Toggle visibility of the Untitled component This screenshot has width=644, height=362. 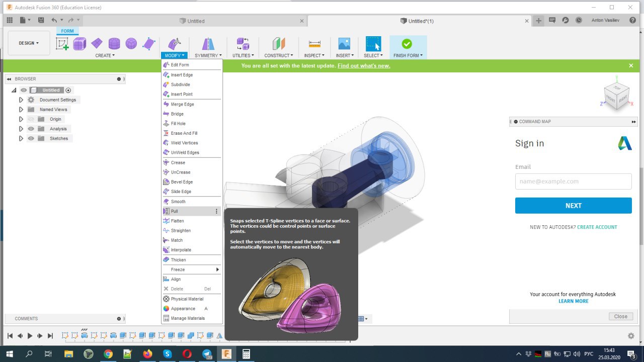pos(24,90)
